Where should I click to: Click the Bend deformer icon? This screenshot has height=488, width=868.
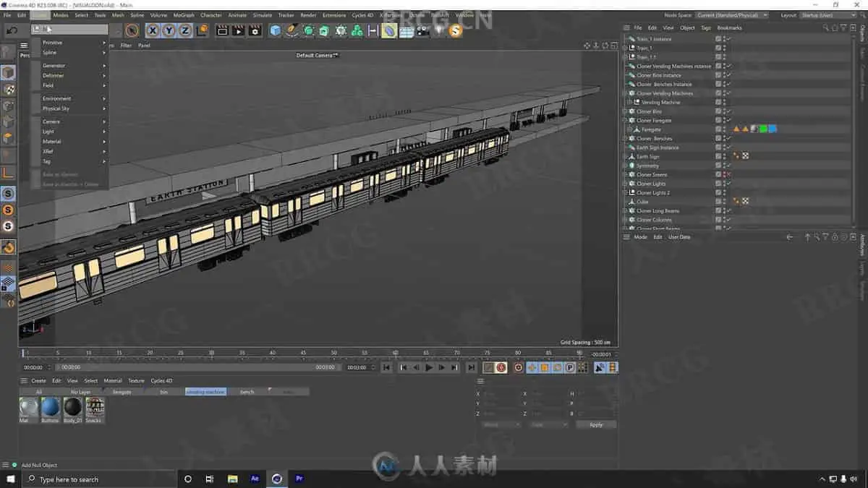pyautogui.click(x=389, y=30)
